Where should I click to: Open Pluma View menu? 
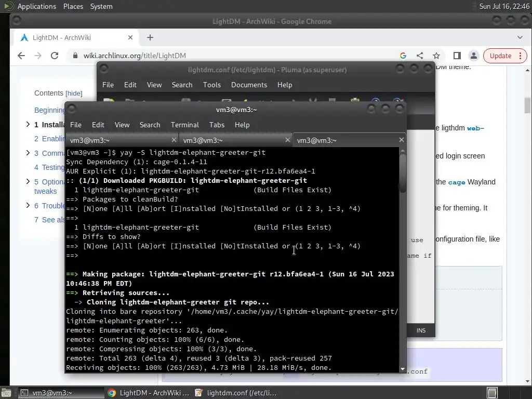tap(154, 85)
